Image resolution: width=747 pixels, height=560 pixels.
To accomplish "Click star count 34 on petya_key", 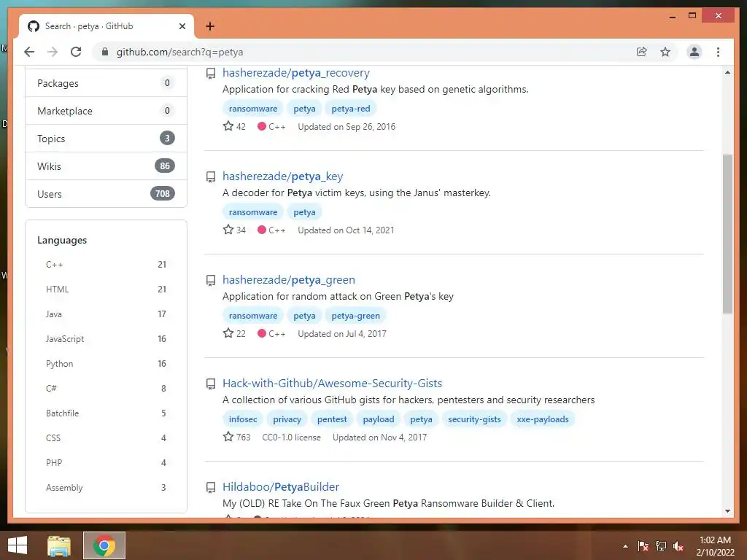I will pos(234,230).
